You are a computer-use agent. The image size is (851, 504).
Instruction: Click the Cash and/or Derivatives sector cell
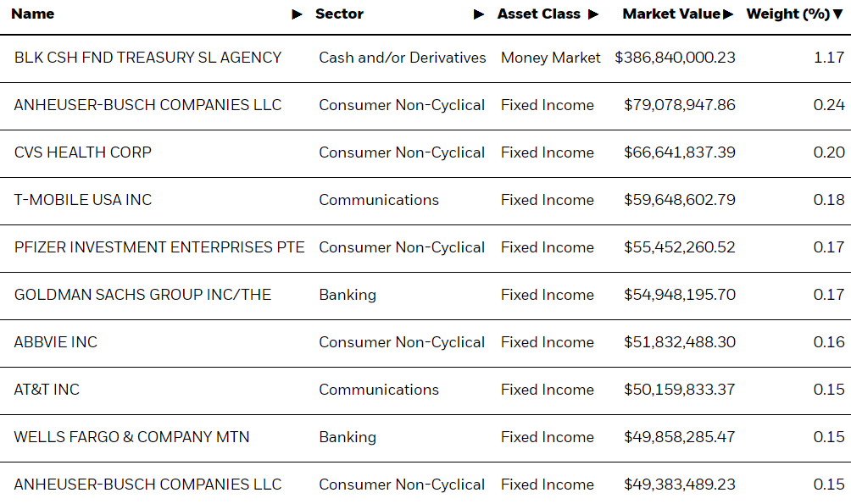click(402, 58)
